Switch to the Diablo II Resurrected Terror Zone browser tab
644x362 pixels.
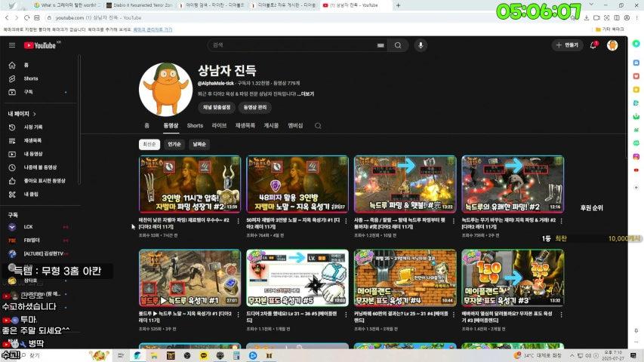point(140,5)
